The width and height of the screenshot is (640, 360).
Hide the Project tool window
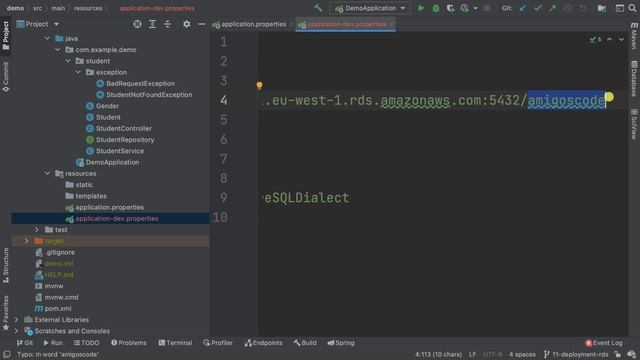[x=201, y=24]
